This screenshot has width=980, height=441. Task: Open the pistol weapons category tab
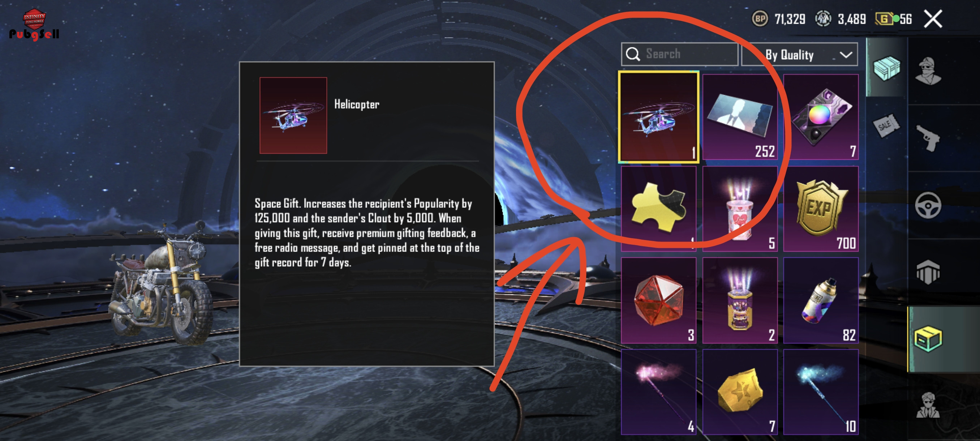click(928, 138)
